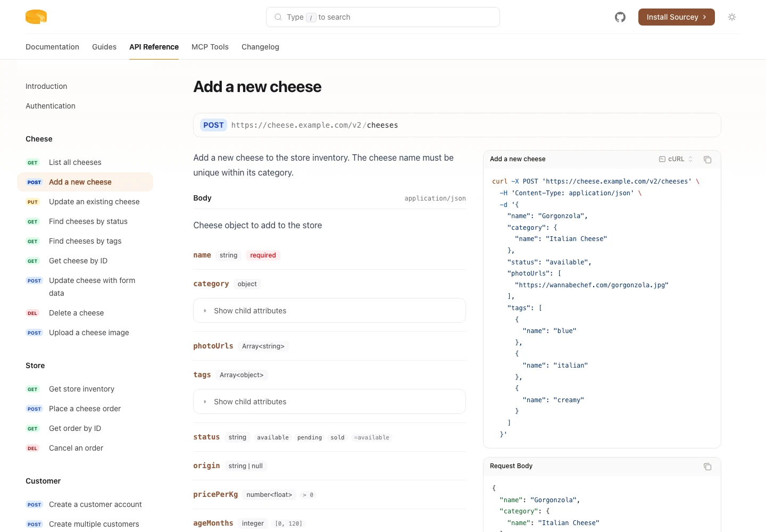Screen dimensions: 766x532
Task: Open the Changelog tab
Action: (260, 47)
